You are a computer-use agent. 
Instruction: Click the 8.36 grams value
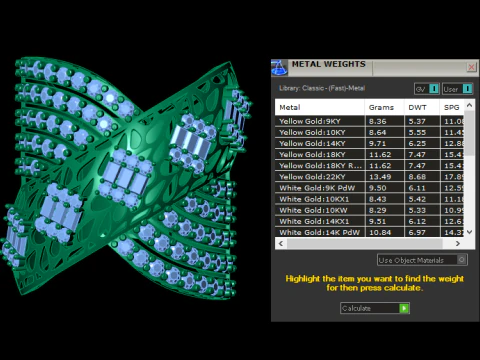point(377,121)
